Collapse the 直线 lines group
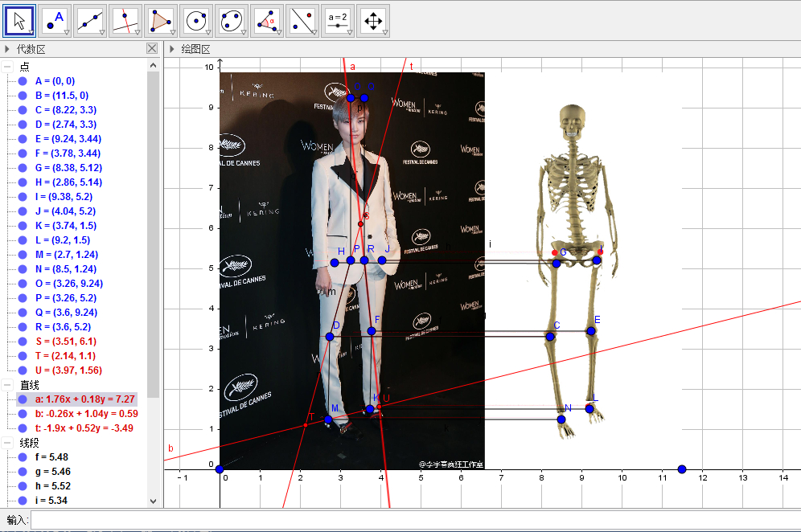801x532 pixels. 7,385
